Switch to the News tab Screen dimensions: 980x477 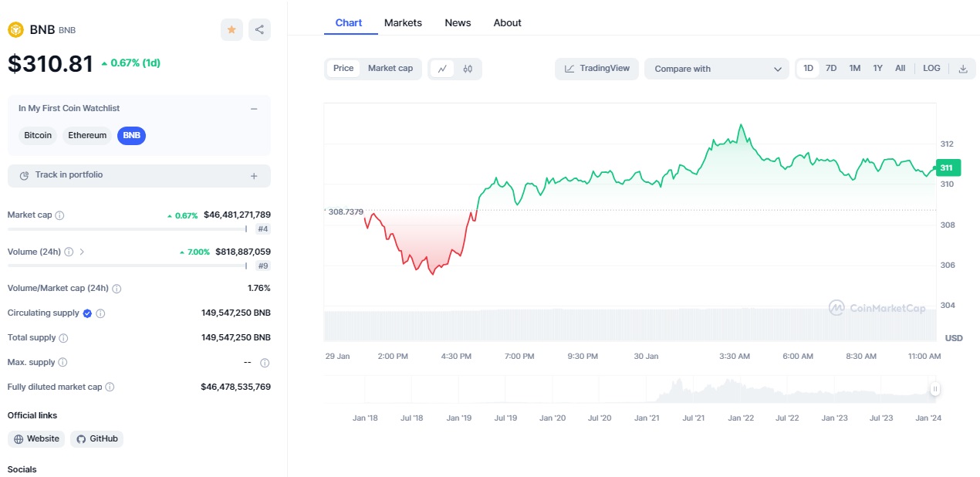(x=458, y=23)
